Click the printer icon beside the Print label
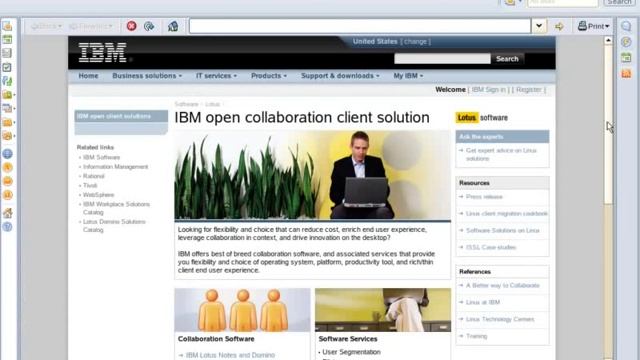 (x=582, y=26)
